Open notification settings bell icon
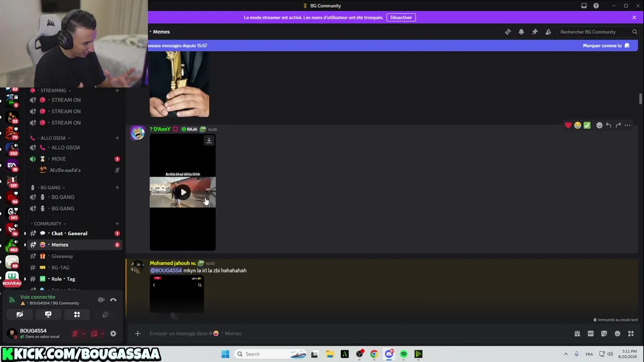Viewport: 644px width, 362px height. tap(521, 32)
